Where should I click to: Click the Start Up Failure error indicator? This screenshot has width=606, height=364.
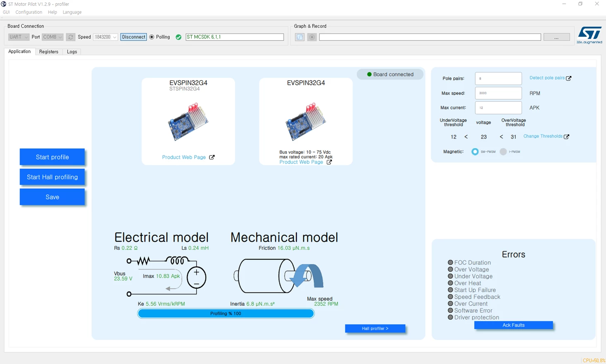click(450, 290)
